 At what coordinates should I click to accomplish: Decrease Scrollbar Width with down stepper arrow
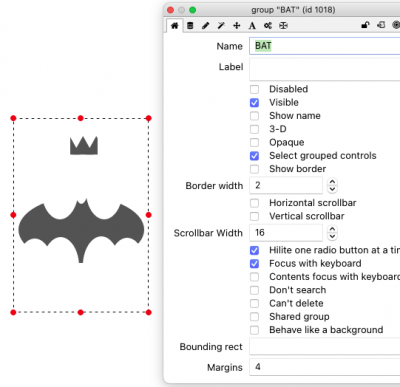332,236
